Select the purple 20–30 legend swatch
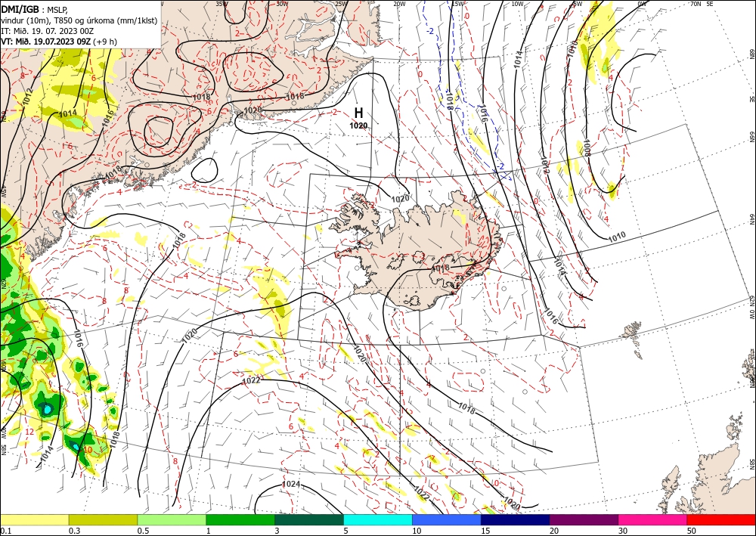Image resolution: width=756 pixels, height=536 pixels. coord(584,519)
